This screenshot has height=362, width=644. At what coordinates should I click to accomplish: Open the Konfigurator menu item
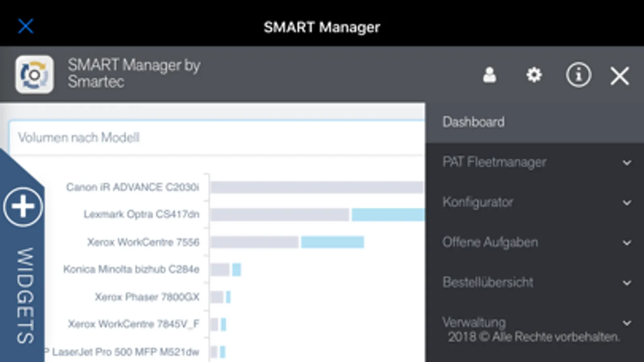[478, 202]
